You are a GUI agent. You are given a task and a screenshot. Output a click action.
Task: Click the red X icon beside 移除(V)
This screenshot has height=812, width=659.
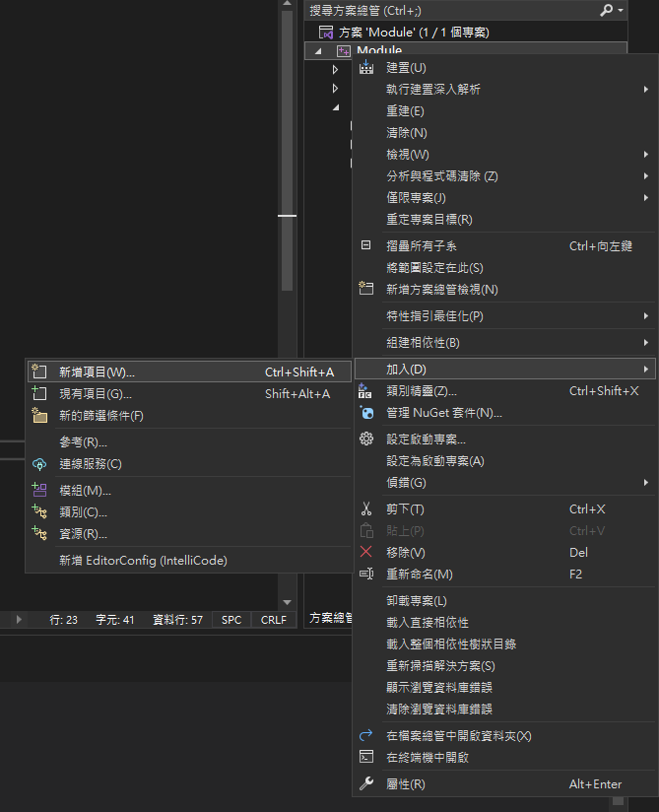pyautogui.click(x=366, y=552)
